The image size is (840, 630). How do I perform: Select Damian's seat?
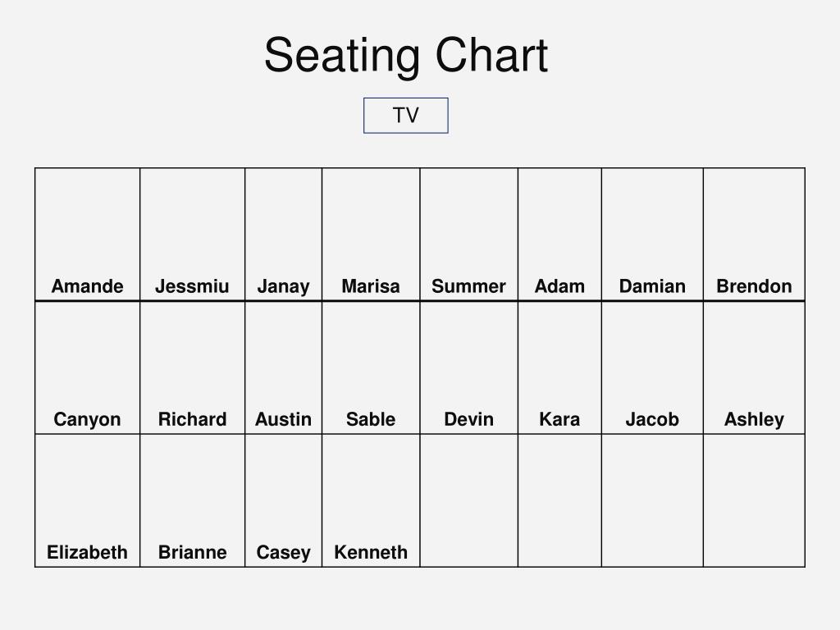pyautogui.click(x=652, y=235)
